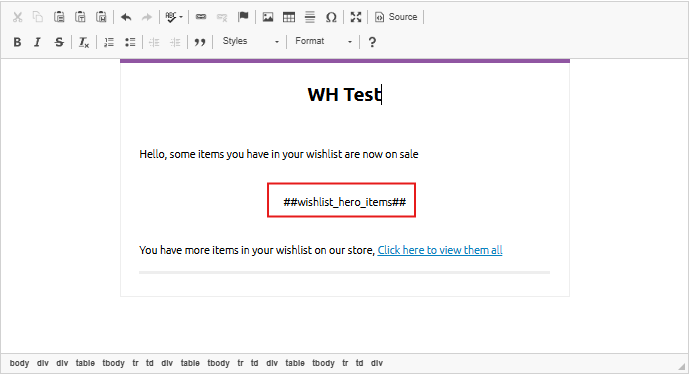Click the Hello wishlist sale paragraph

pos(279,154)
